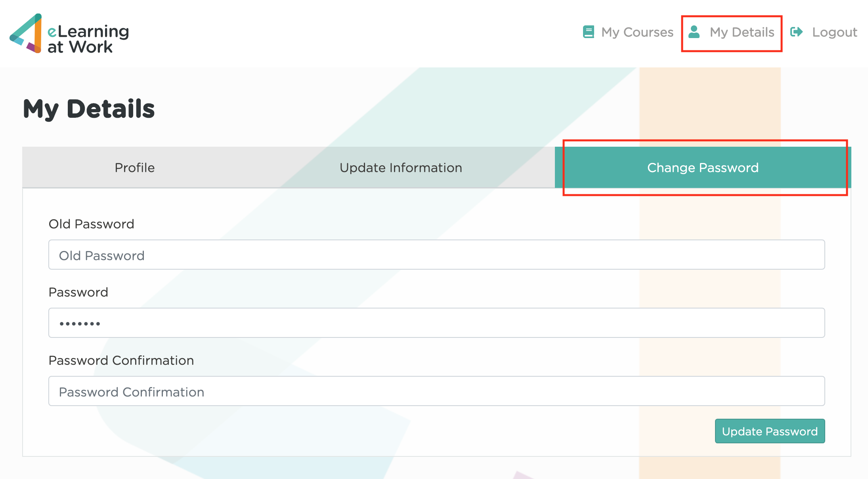Screen dimensions: 868x479
Task: Click the 'Password' field label
Action: point(78,292)
